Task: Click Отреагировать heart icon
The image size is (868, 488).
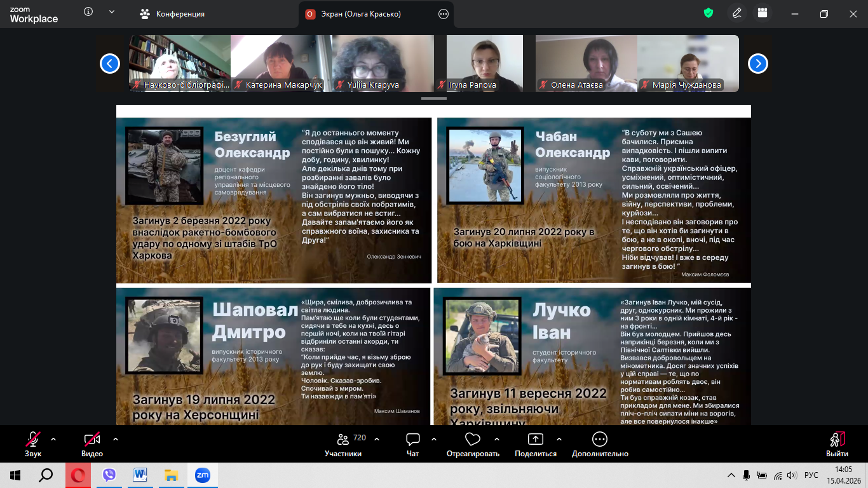Action: 472,444
